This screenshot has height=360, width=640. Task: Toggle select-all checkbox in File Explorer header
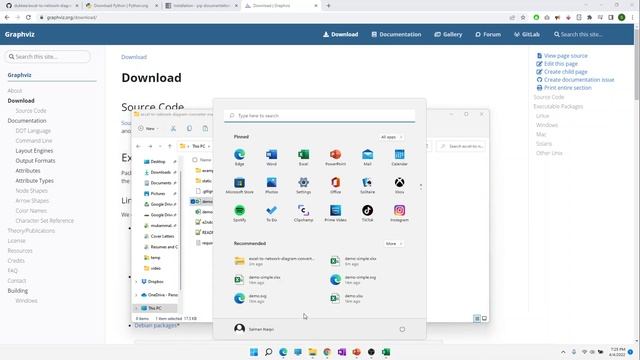coord(195,160)
